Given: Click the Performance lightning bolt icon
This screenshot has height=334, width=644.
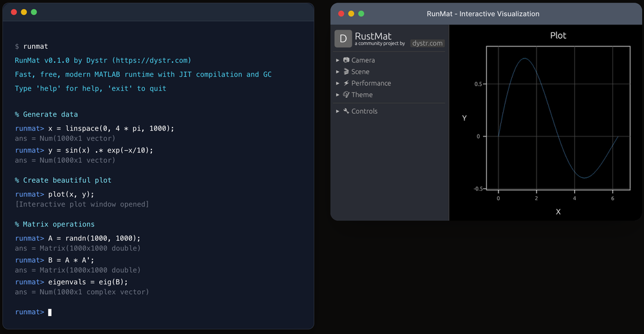Looking at the screenshot, I should point(346,84).
